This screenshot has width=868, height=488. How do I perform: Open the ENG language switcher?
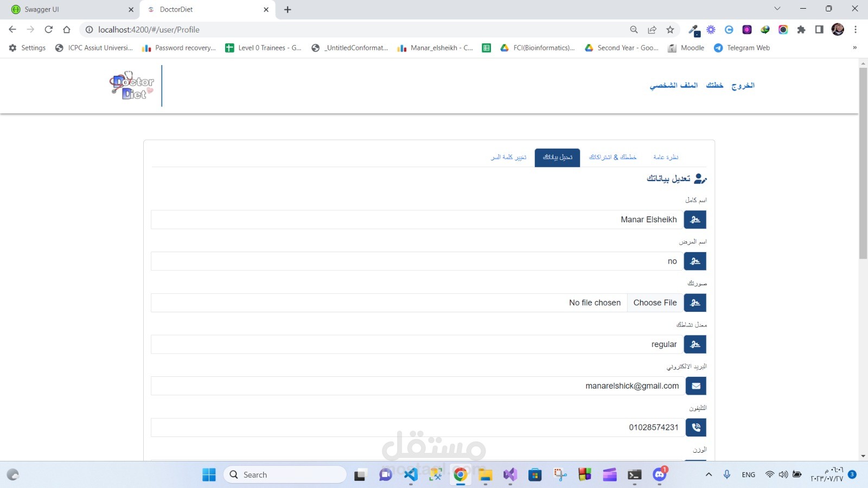749,475
